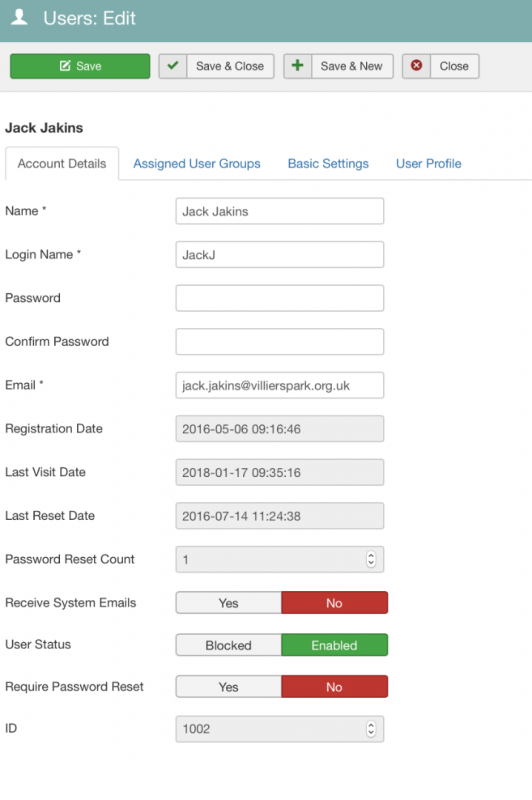Click the edit icon on Save button

(65, 66)
